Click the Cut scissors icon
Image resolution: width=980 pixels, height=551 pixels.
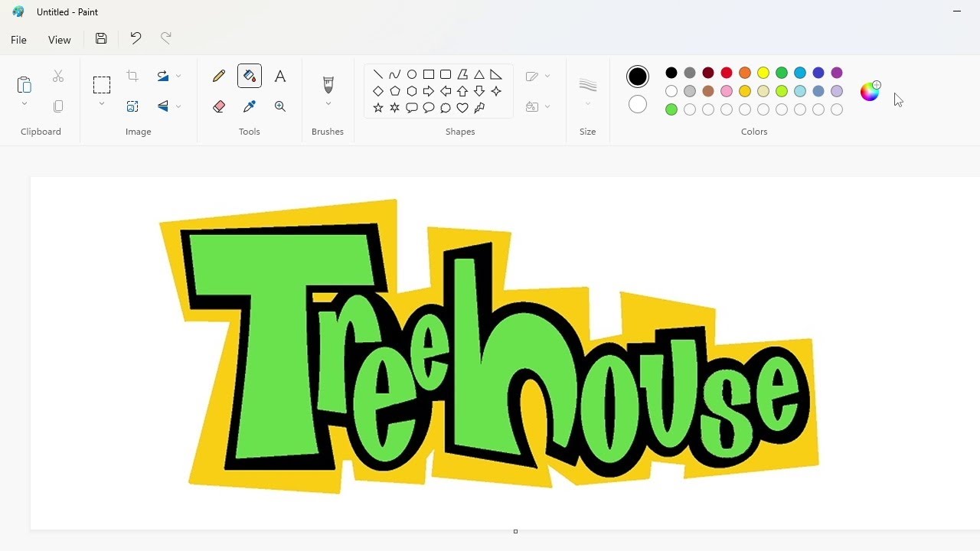click(58, 76)
